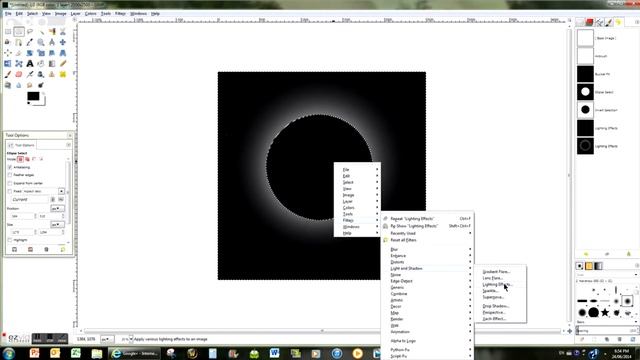640x360 pixels.
Task: Click the save tool preset button
Action: pos(14,249)
